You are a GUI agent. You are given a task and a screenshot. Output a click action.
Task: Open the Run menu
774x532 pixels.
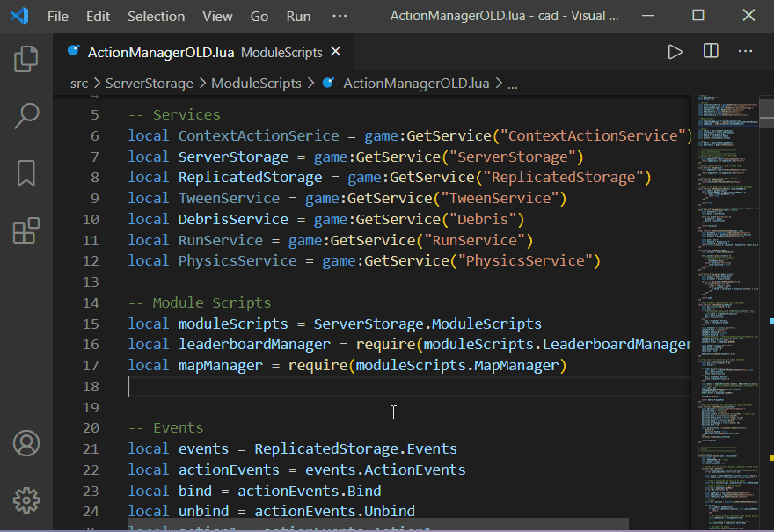(299, 17)
